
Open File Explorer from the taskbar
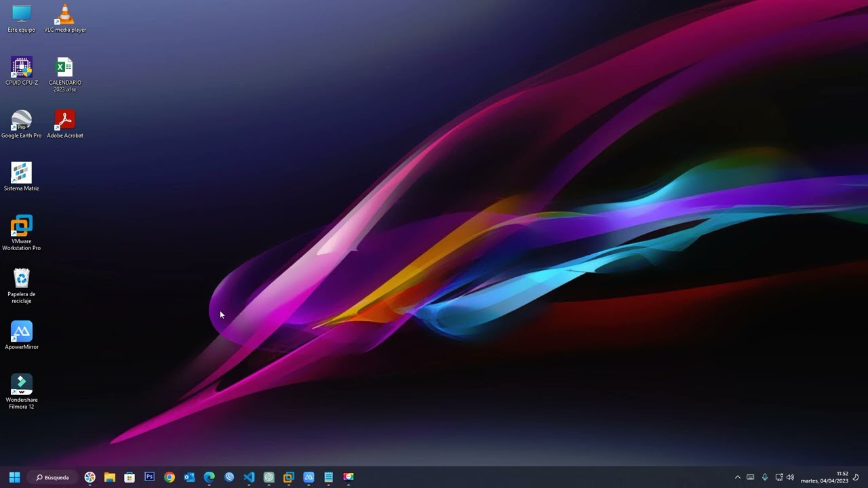coord(109,477)
